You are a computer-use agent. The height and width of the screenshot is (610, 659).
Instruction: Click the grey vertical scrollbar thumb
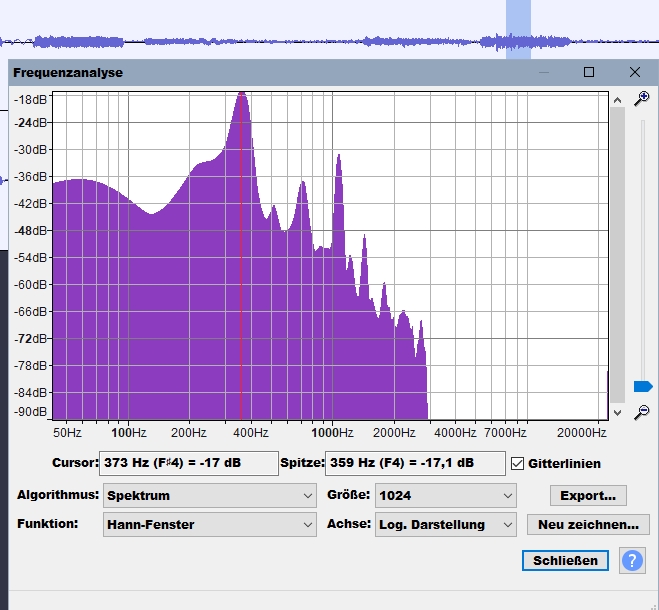point(617,255)
